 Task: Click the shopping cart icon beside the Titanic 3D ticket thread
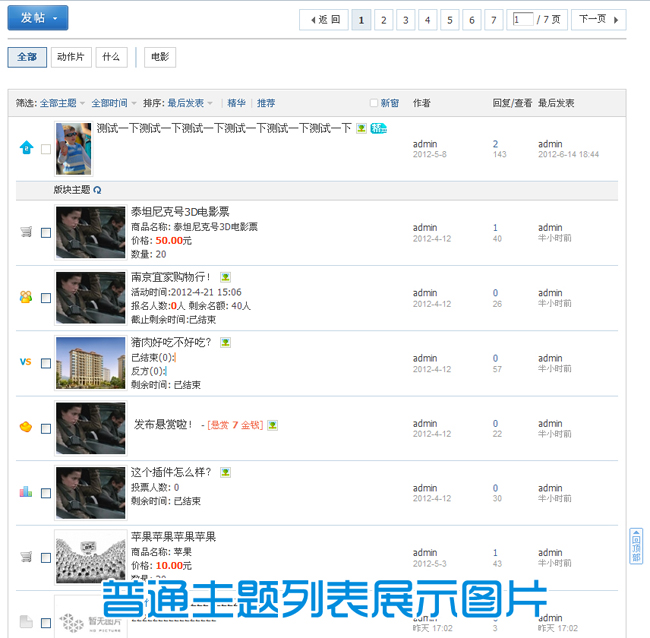click(x=26, y=232)
